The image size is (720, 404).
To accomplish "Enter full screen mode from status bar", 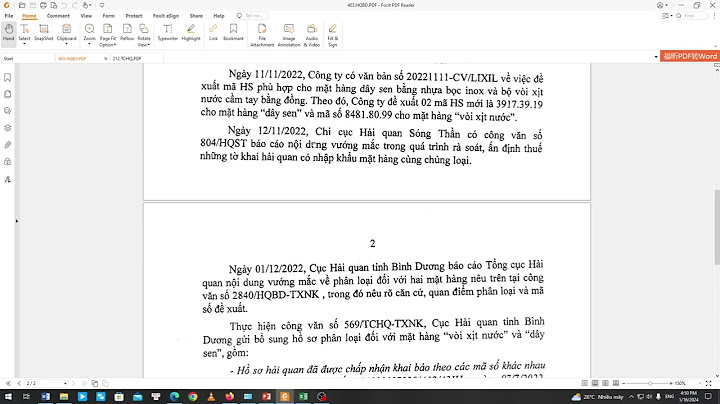I will [709, 383].
